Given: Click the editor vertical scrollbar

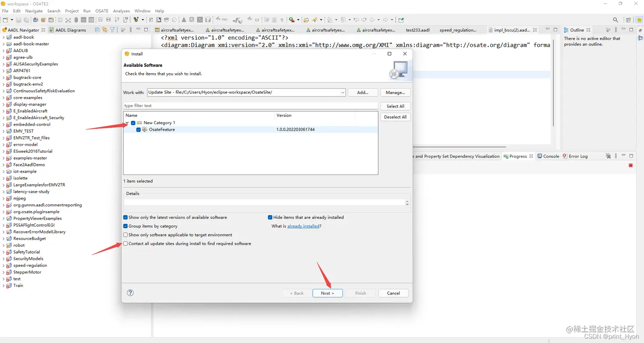Looking at the screenshot, I should [x=553, y=83].
